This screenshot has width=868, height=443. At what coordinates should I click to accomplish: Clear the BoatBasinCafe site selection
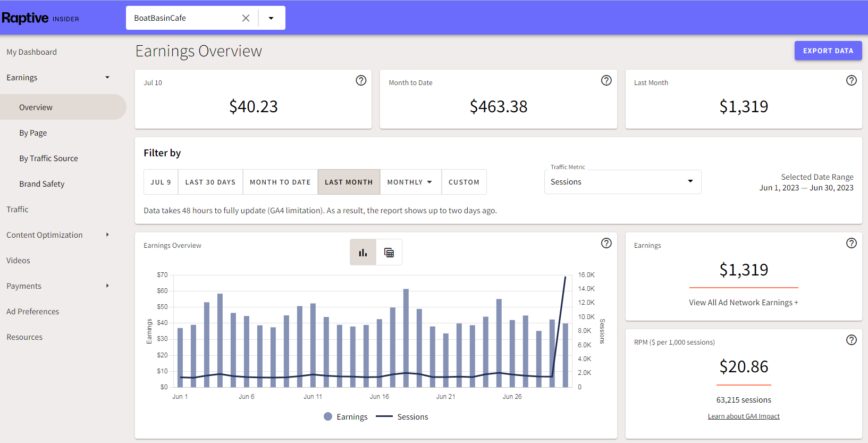point(246,18)
